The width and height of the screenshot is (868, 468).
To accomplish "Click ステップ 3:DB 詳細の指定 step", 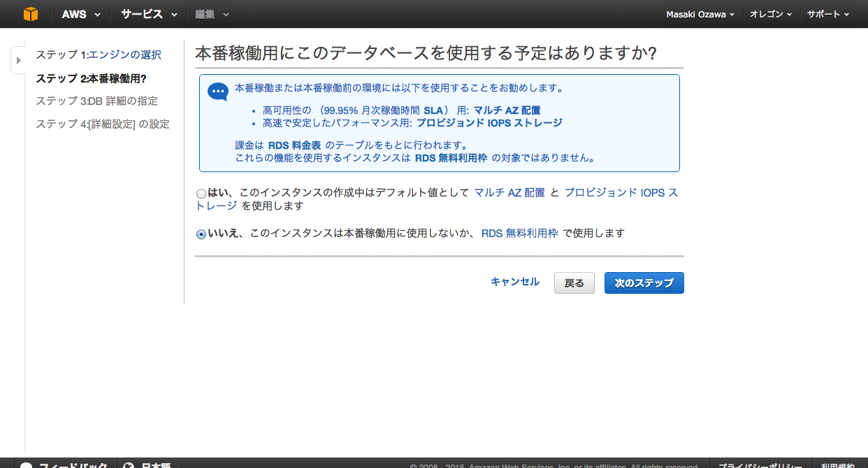I will click(96, 101).
